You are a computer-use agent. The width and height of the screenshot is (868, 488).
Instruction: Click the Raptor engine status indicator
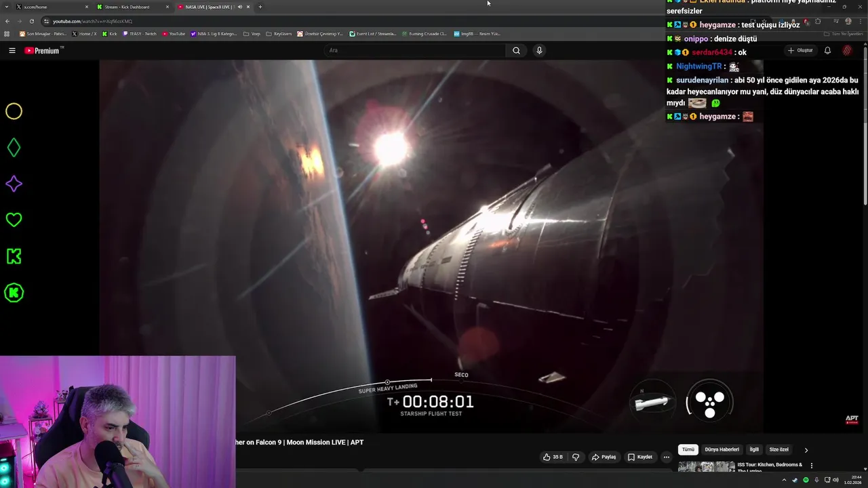[x=709, y=402]
